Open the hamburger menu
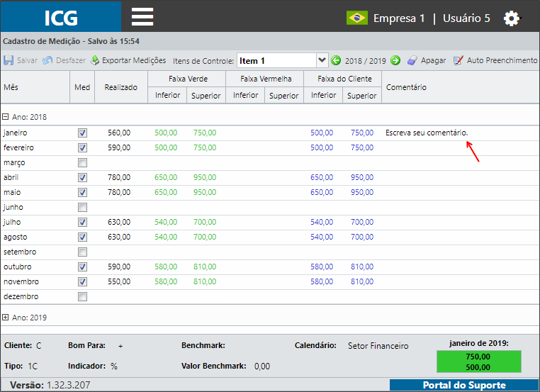Viewport: 540px width, 392px height. [142, 17]
